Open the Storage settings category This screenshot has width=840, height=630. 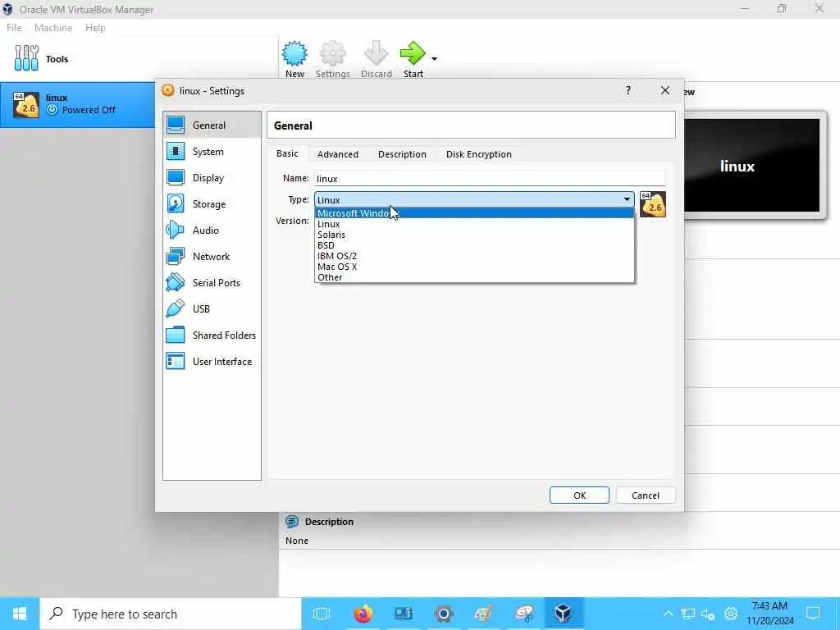tap(212, 204)
